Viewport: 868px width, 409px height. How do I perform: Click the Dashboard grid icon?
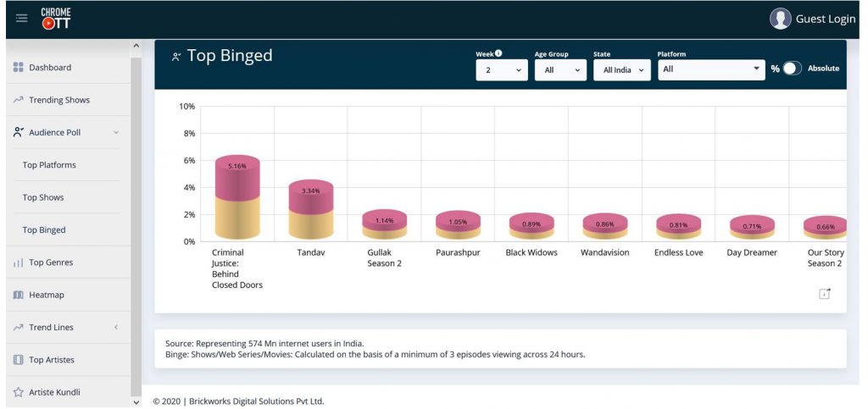(x=19, y=68)
